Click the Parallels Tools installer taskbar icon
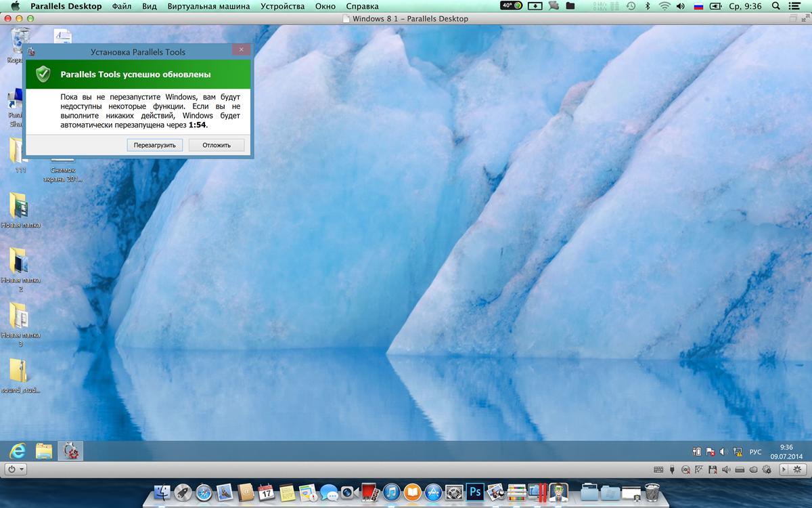Viewport: 812px width, 508px height. click(70, 451)
